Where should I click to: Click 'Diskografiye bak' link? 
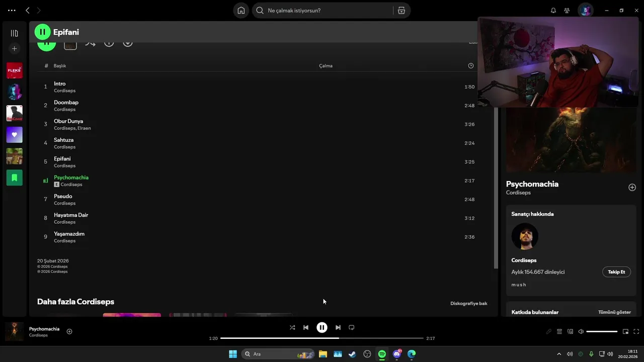pos(468,303)
